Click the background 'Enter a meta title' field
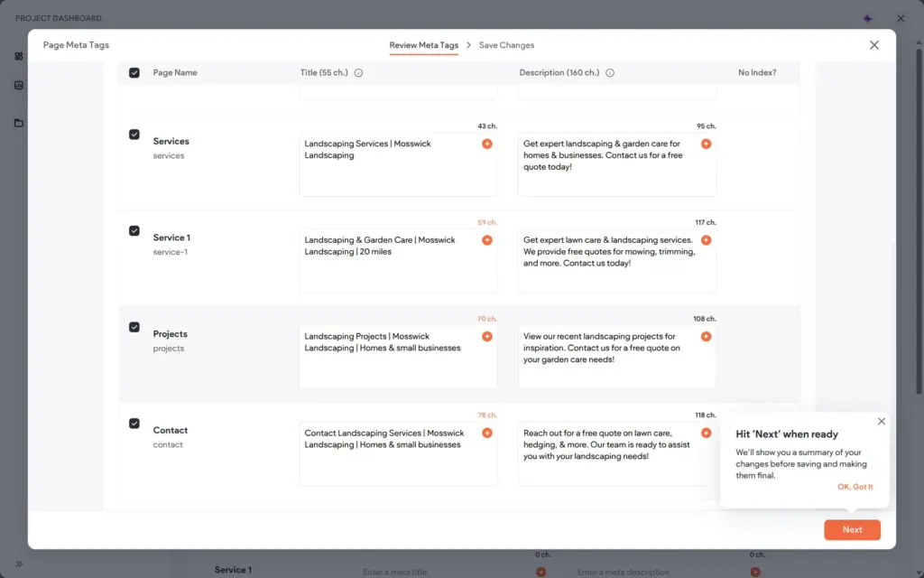This screenshot has width=924, height=578. coord(395,572)
